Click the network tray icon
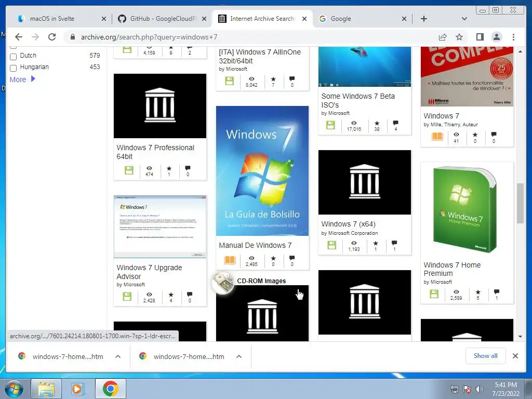The width and height of the screenshot is (532, 399). pos(454,389)
